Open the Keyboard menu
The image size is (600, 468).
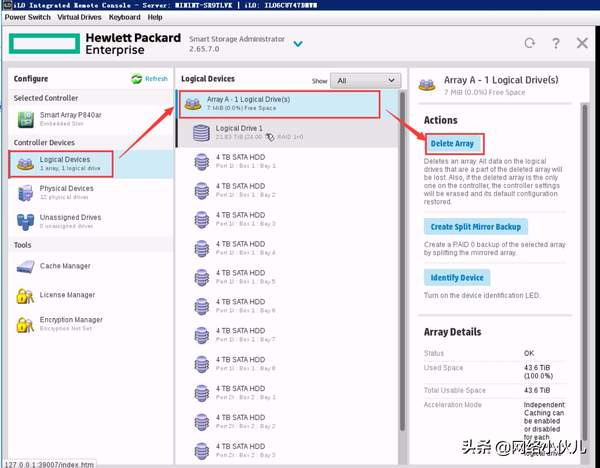125,17
